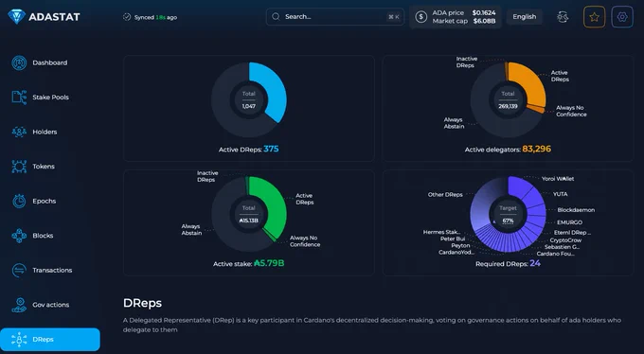Click Always Abstain label in delegators chart
The image size is (644, 354).
454,123
